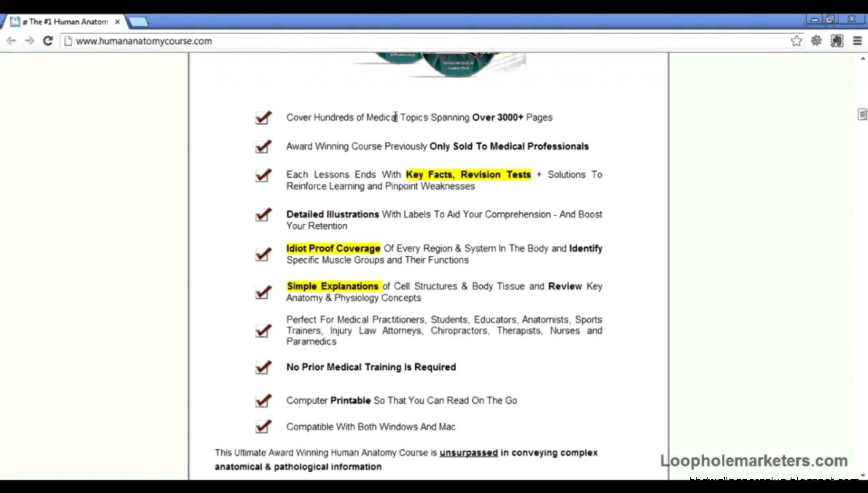Click the bold word 'Printable'
The width and height of the screenshot is (868, 493).
(x=350, y=400)
